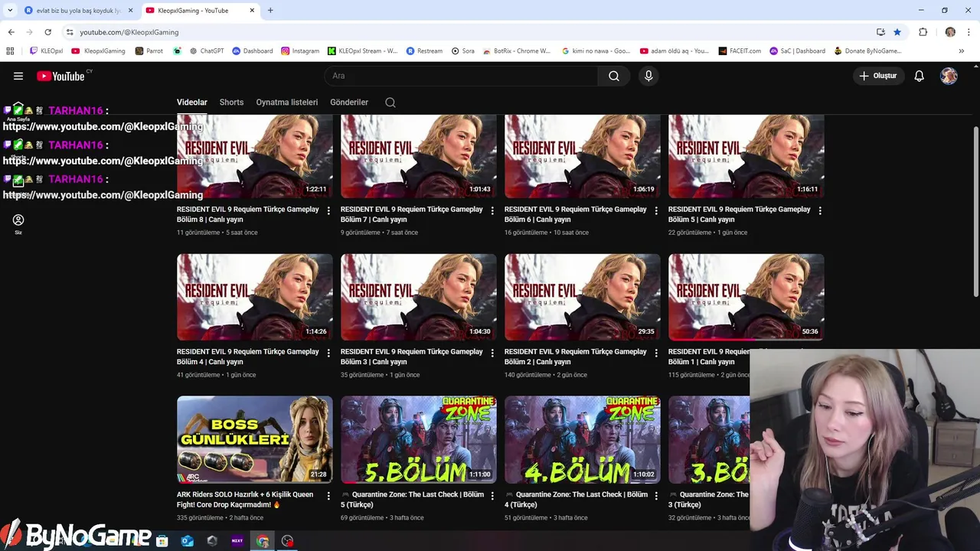Screen dimensions: 980x551
Task: Open options menu for Bölüm 2 video
Action: pyautogui.click(x=656, y=353)
